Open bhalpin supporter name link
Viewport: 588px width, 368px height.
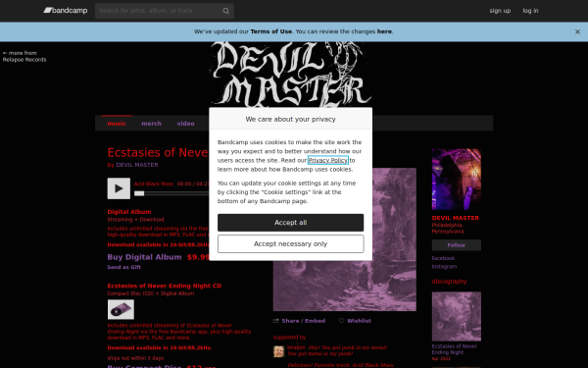click(x=296, y=347)
